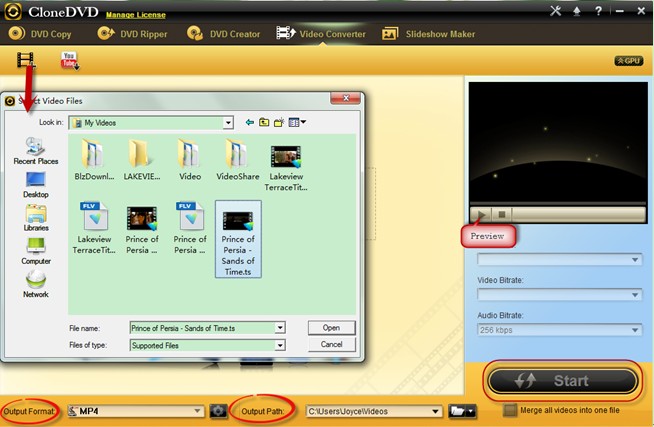This screenshot has height=427, width=654.
Task: Select Lakeview TerraceTit... video thumbnail file
Action: (286, 168)
